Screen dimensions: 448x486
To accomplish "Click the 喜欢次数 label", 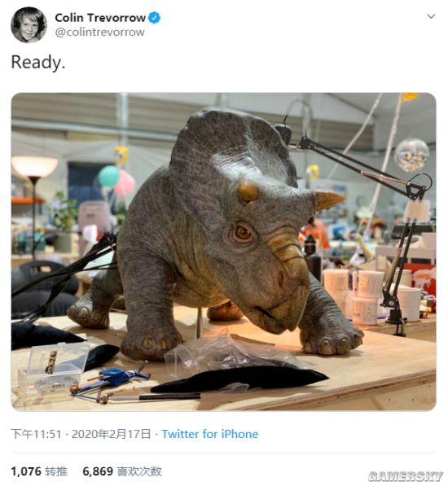I will coord(139,471).
